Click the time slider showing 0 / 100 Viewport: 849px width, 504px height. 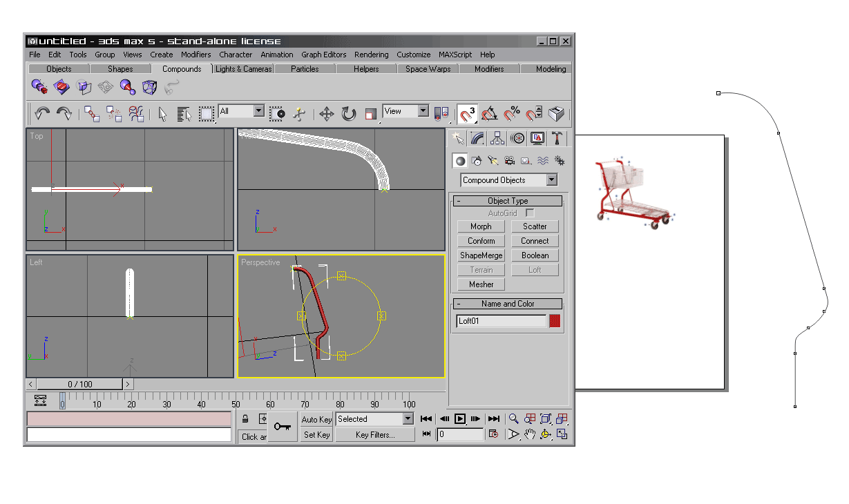(79, 384)
